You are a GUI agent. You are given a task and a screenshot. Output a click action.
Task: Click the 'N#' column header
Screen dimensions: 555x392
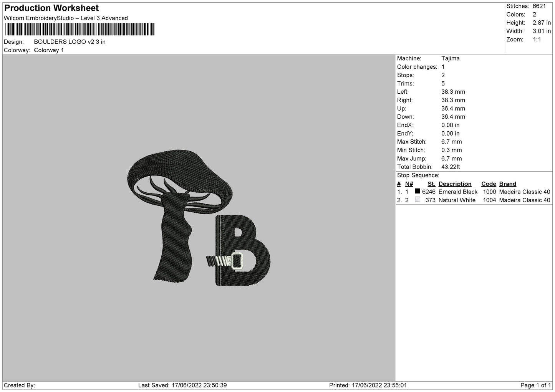[x=409, y=184]
